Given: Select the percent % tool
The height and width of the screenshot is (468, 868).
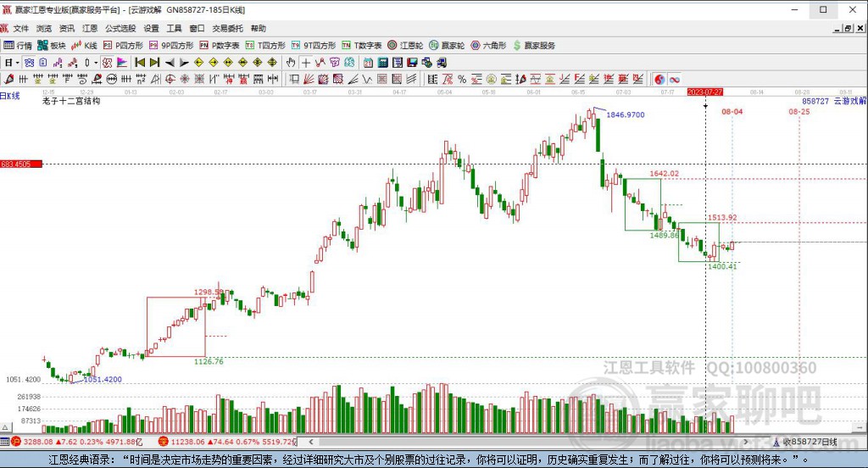Looking at the screenshot, I should tap(462, 79).
